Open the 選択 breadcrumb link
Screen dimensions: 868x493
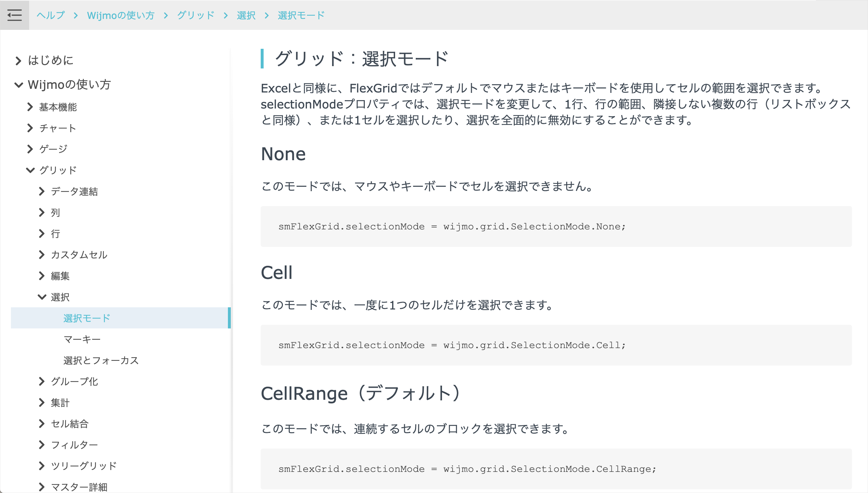click(246, 15)
